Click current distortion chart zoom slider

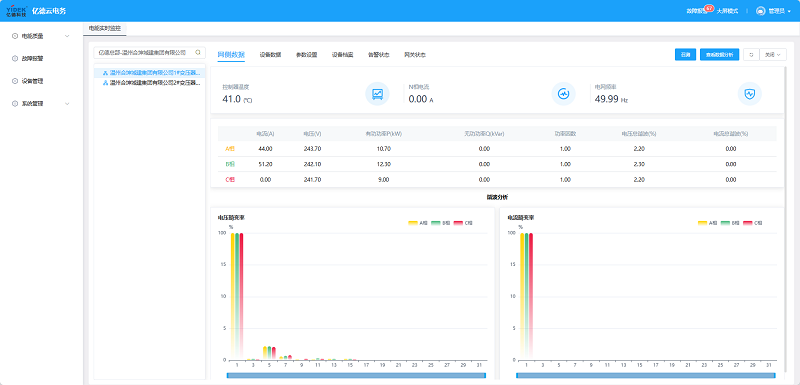click(646, 375)
